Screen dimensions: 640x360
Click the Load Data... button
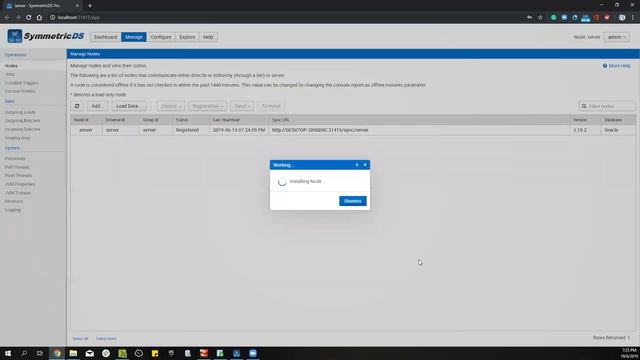click(x=129, y=106)
